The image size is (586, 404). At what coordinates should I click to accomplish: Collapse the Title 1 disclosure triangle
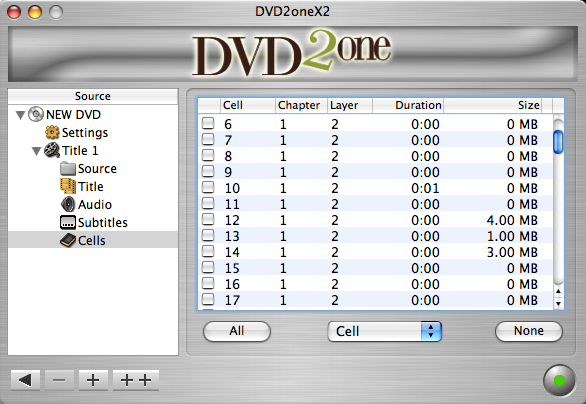click(36, 151)
